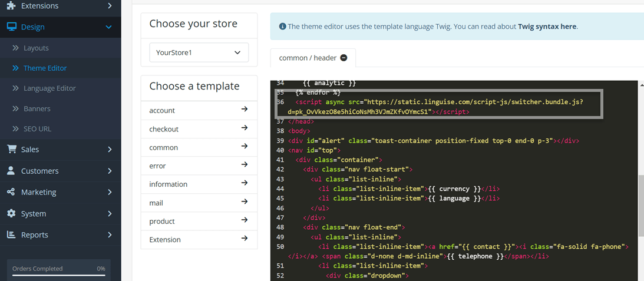The width and height of the screenshot is (644, 281).
Task: Click the Reports chart icon
Action: (x=11, y=234)
